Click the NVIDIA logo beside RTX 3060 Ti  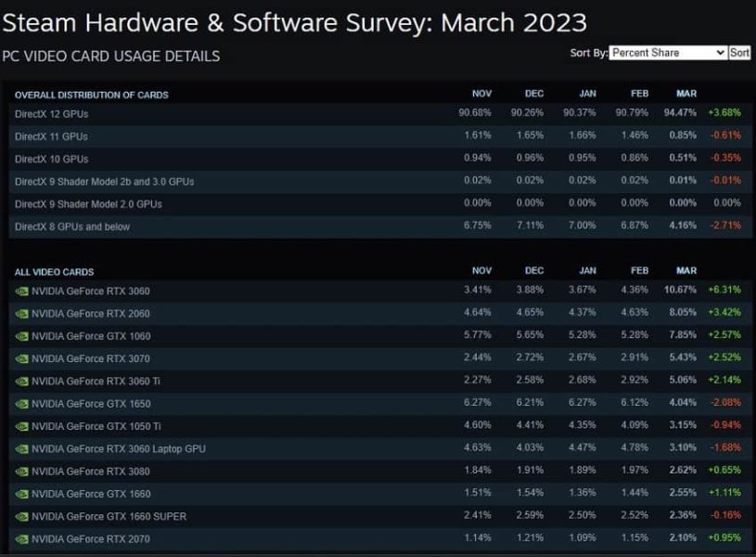coord(21,382)
